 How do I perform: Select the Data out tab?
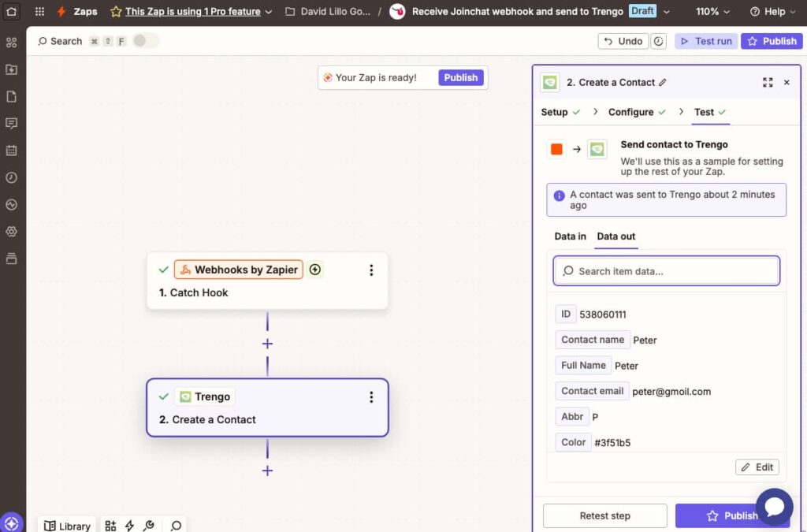[616, 236]
